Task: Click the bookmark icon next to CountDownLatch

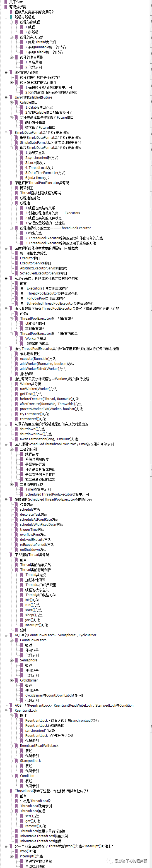Action: pyautogui.click(x=16, y=640)
